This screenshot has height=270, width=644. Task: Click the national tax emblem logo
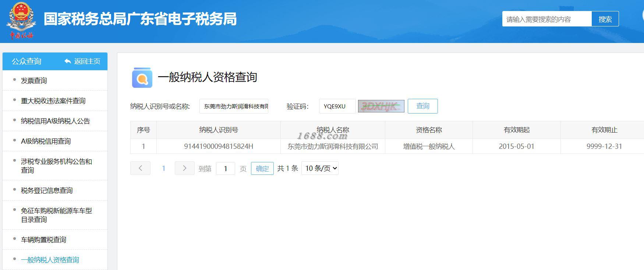coord(21,21)
